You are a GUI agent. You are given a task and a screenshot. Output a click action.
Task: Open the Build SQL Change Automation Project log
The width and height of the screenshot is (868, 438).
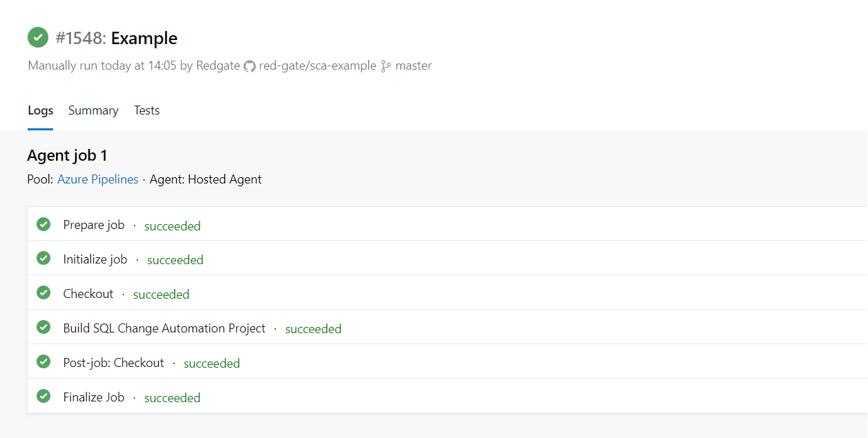447,328
